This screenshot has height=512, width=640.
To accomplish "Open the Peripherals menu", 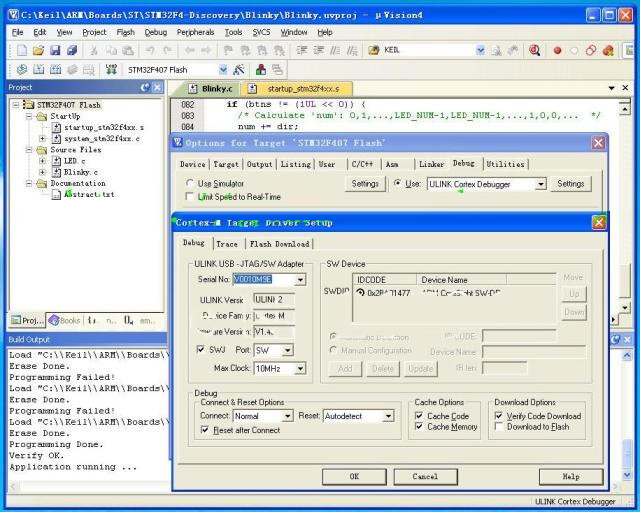I will click(x=195, y=32).
